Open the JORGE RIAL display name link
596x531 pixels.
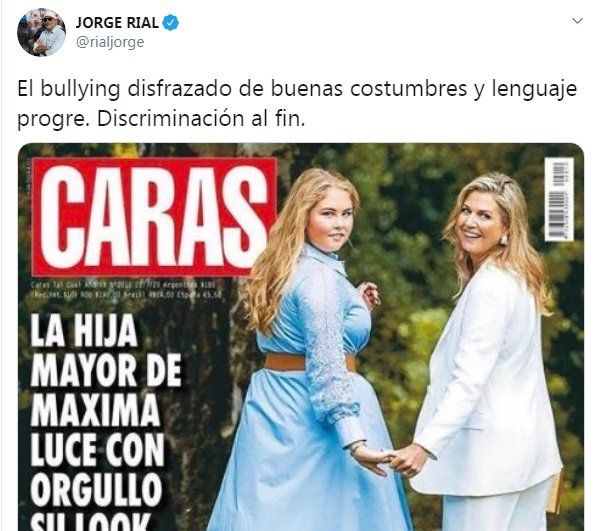click(x=117, y=23)
